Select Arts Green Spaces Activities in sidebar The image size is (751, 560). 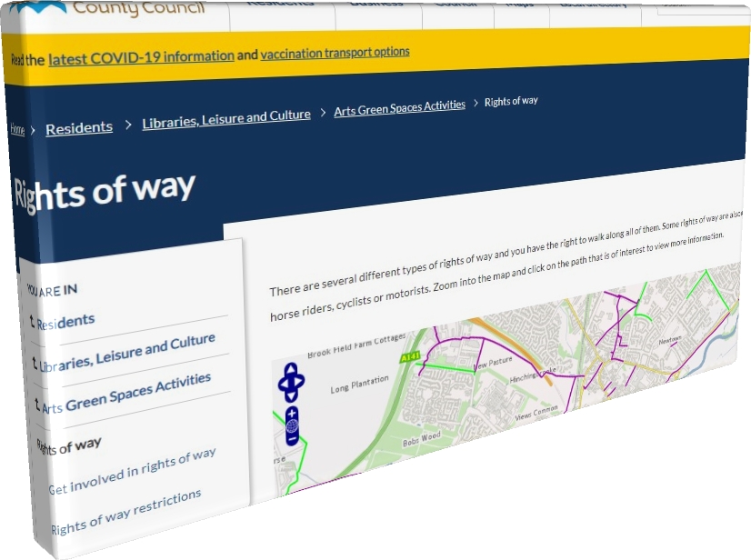(126, 394)
